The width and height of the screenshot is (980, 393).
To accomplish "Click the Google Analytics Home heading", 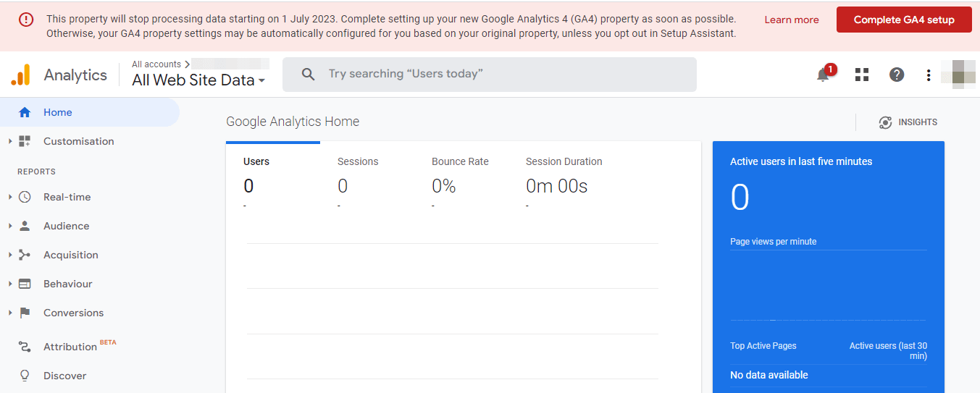I will [293, 122].
